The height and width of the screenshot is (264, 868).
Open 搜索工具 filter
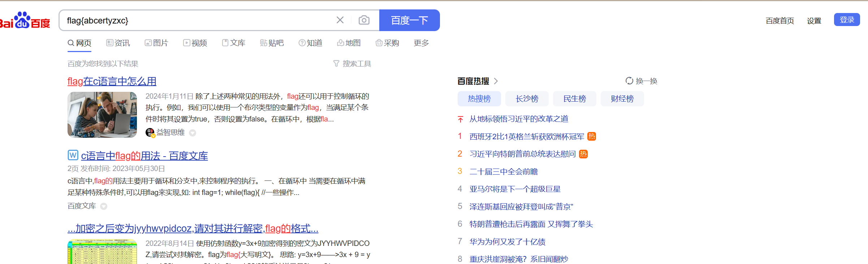pos(352,64)
